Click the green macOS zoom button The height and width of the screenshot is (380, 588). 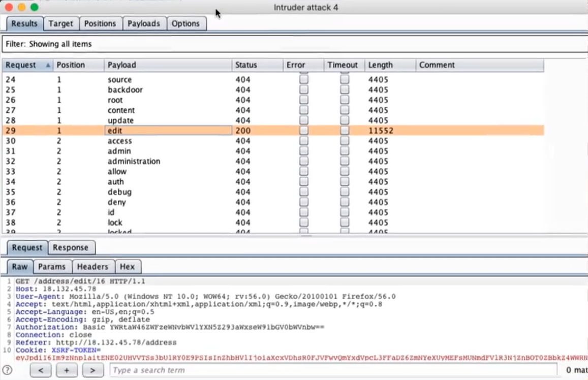34,7
